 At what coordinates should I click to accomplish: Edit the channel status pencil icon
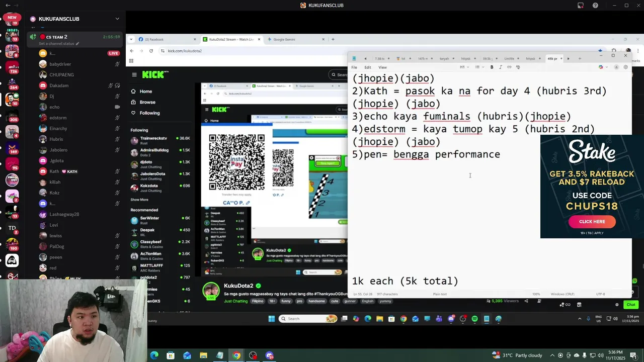pyautogui.click(x=77, y=44)
